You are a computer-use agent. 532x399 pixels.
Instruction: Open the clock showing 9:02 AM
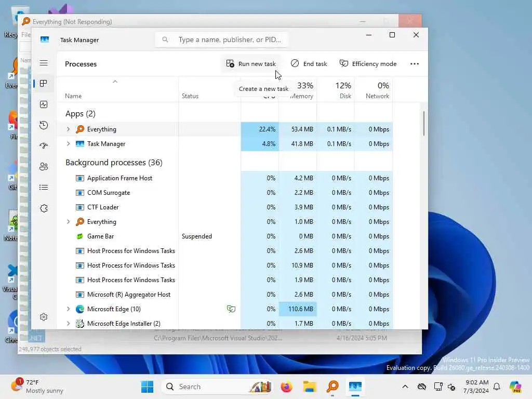click(x=476, y=387)
